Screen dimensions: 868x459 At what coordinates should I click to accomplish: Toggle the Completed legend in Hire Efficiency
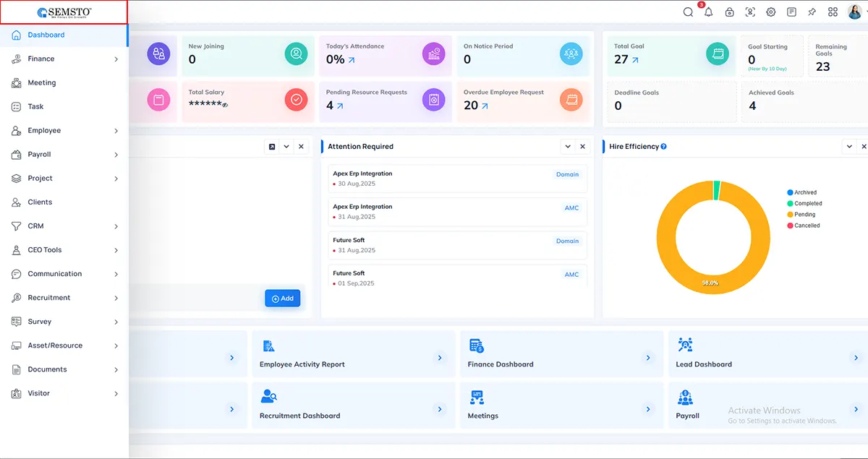click(x=807, y=204)
